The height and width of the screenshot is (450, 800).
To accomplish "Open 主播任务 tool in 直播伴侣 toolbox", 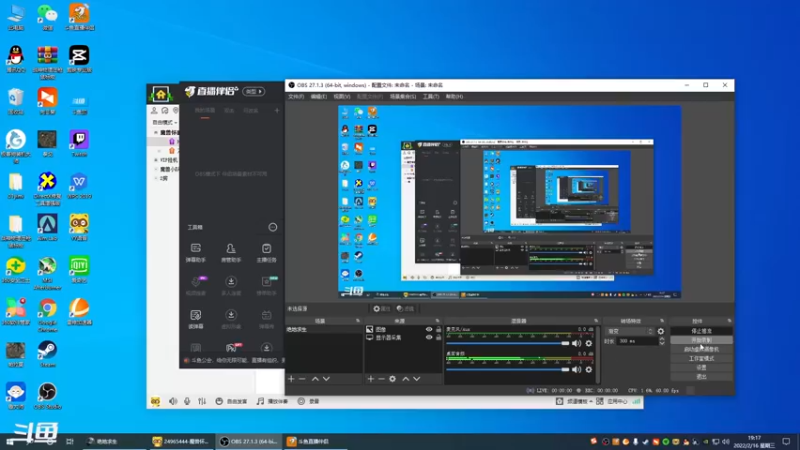I will [x=266, y=253].
